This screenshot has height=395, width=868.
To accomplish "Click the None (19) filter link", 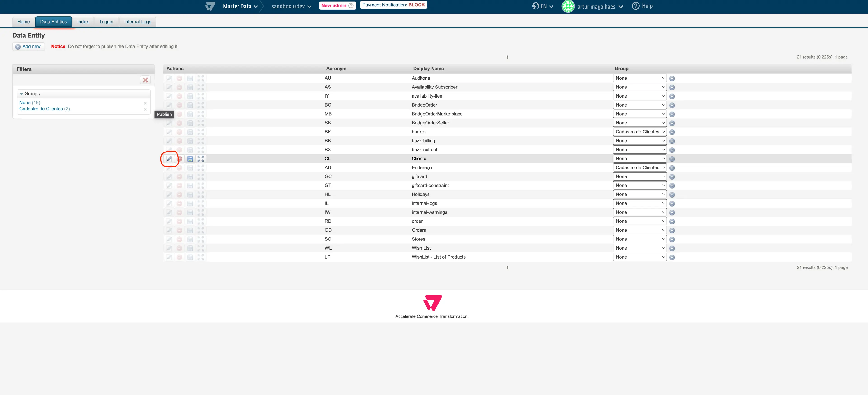I will pyautogui.click(x=25, y=102).
